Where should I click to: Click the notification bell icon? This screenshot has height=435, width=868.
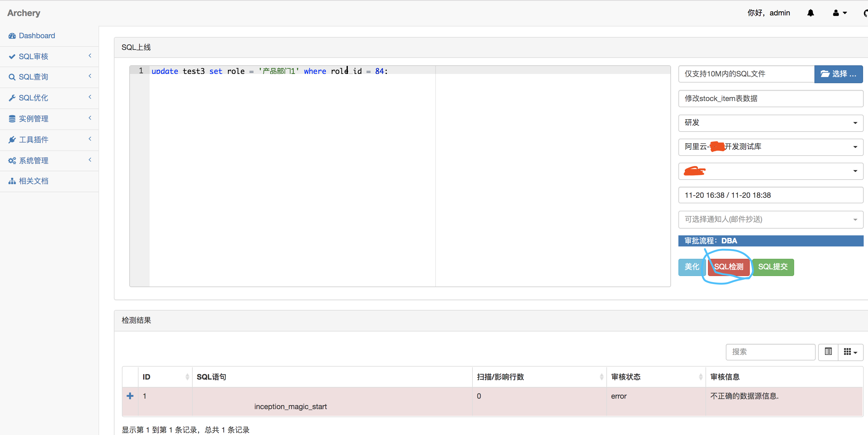coord(810,13)
